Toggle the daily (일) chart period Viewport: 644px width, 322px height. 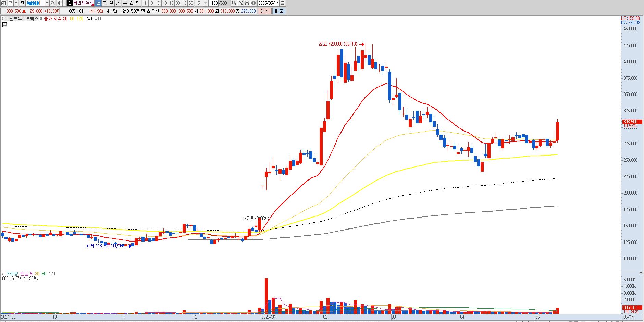point(98,3)
